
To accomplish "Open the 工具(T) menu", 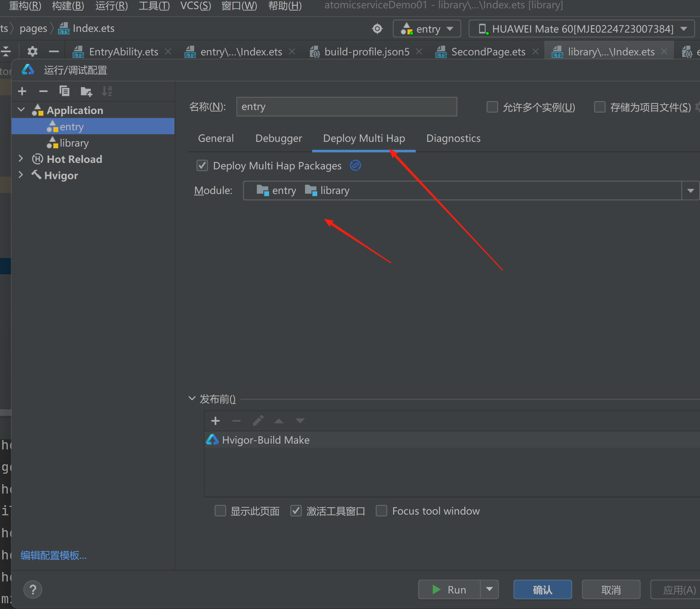I will pos(154,6).
